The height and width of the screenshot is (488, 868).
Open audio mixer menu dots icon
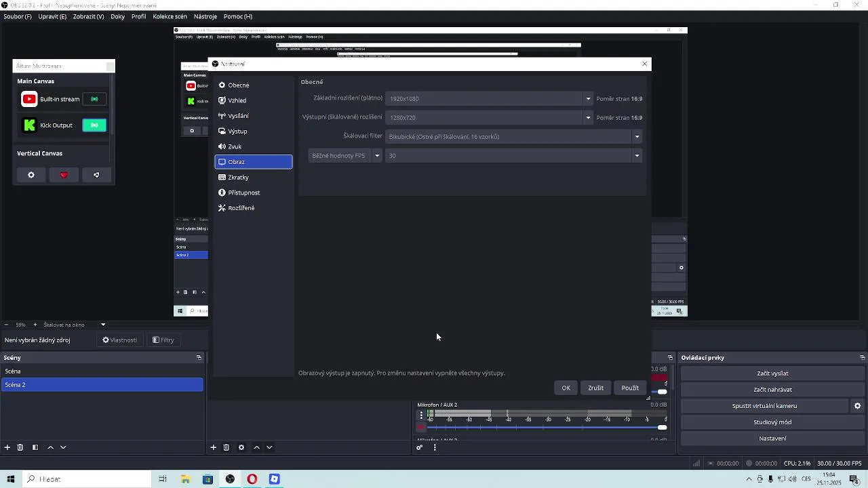435,447
